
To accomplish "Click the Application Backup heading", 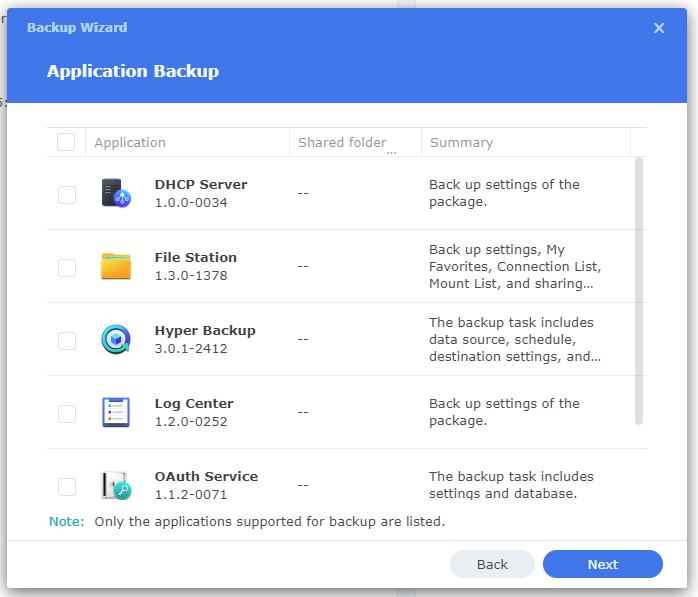I will click(133, 71).
